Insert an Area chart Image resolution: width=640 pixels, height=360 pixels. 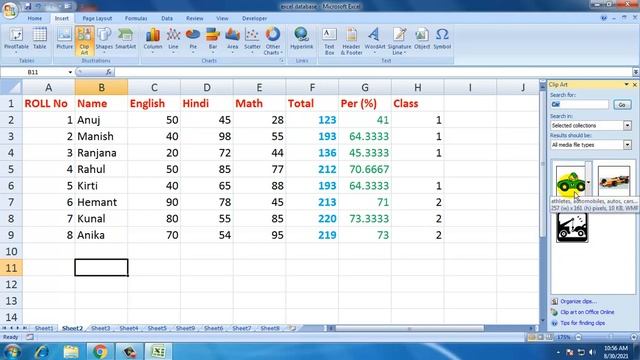click(232, 40)
